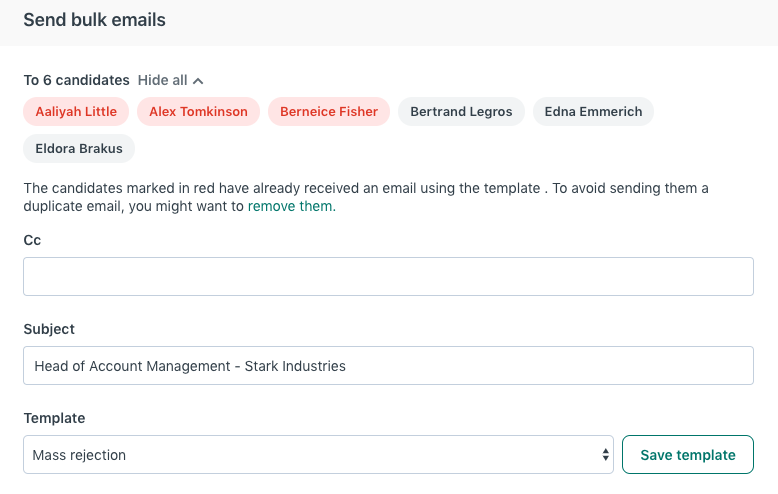Click the Template field label

click(x=54, y=419)
